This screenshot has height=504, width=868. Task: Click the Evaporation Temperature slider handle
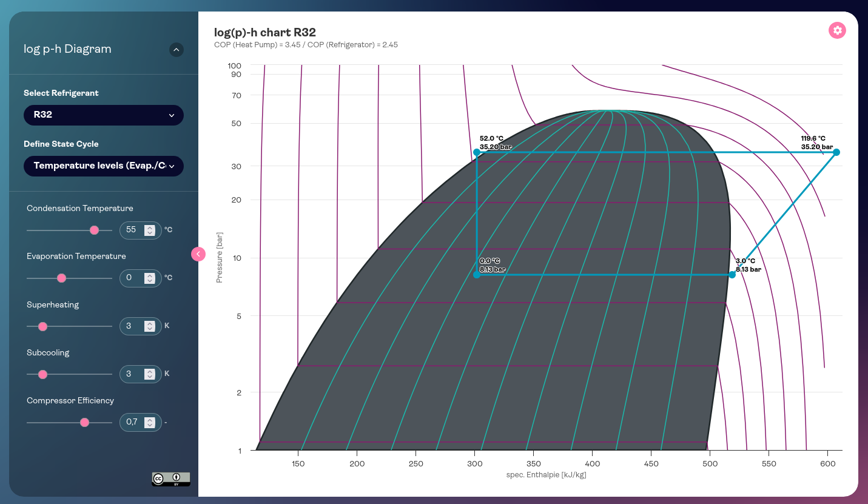tap(61, 278)
